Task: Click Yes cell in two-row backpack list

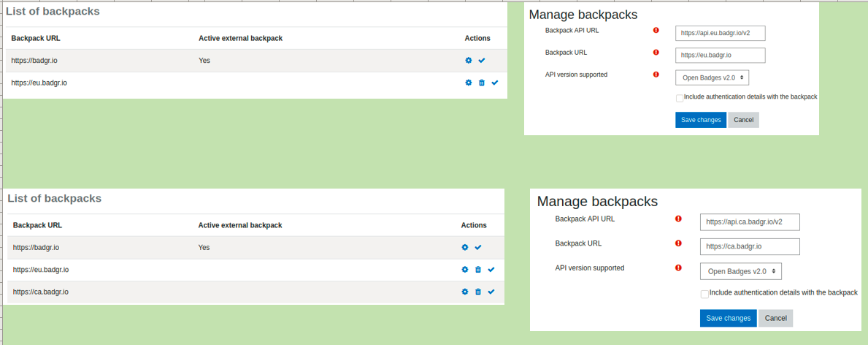Action: click(x=204, y=61)
